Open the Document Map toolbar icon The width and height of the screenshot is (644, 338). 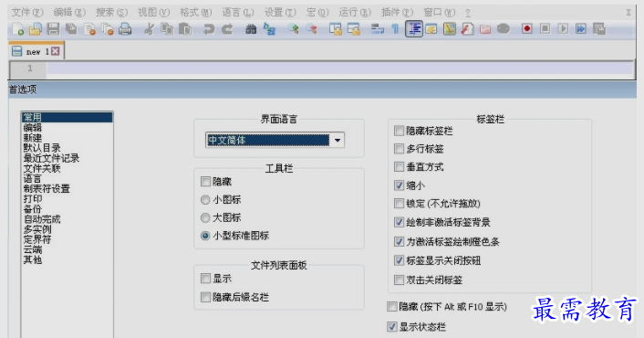[450, 29]
